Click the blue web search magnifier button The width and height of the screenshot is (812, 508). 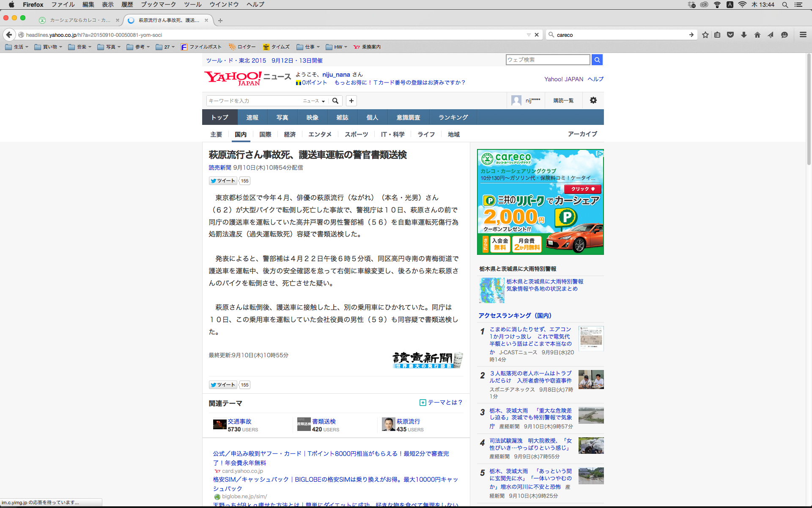tap(597, 60)
